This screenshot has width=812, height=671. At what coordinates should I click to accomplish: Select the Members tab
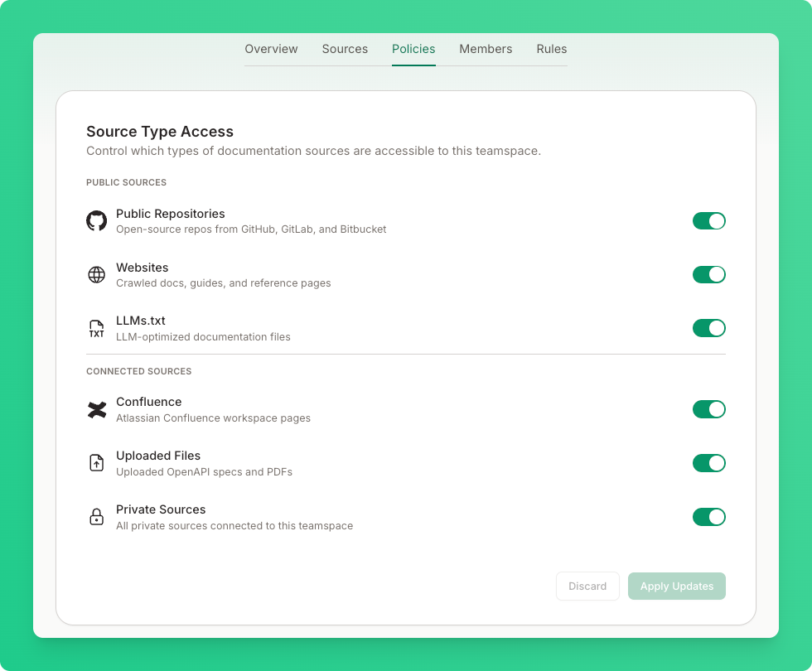[486, 49]
